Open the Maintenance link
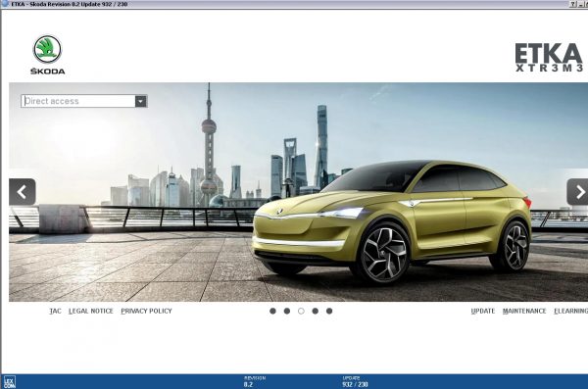The image size is (588, 389). (524, 311)
